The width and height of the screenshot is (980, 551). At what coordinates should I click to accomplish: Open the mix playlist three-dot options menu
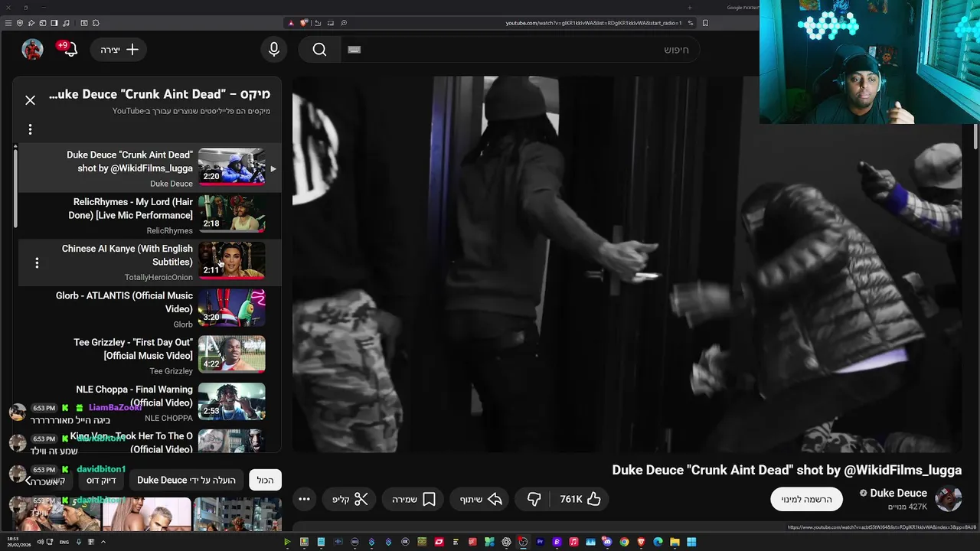[x=30, y=129]
